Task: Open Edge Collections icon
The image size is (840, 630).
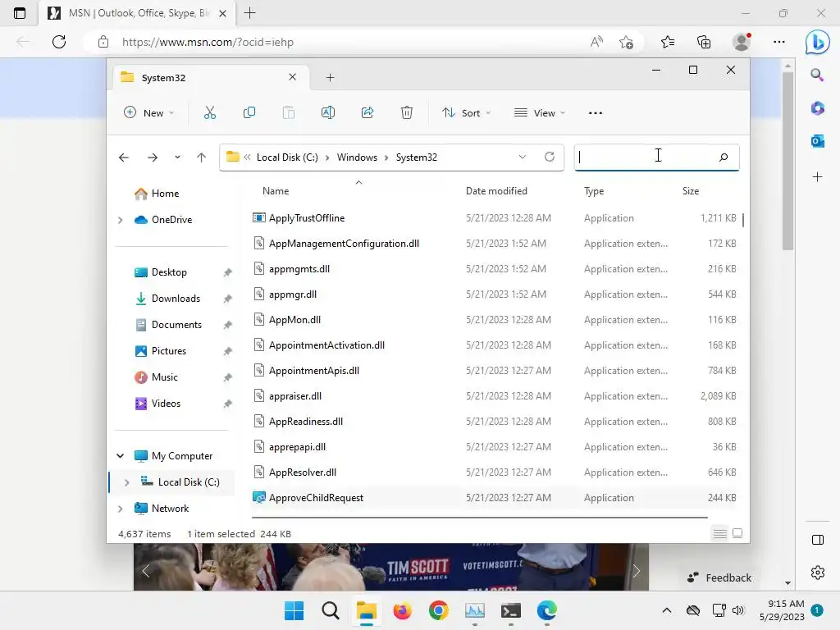Action: [704, 42]
